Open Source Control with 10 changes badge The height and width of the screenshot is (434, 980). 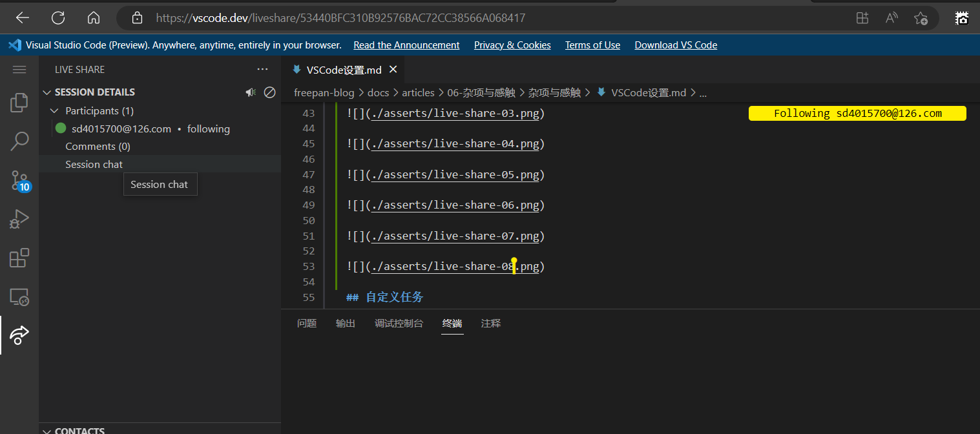[x=19, y=180]
